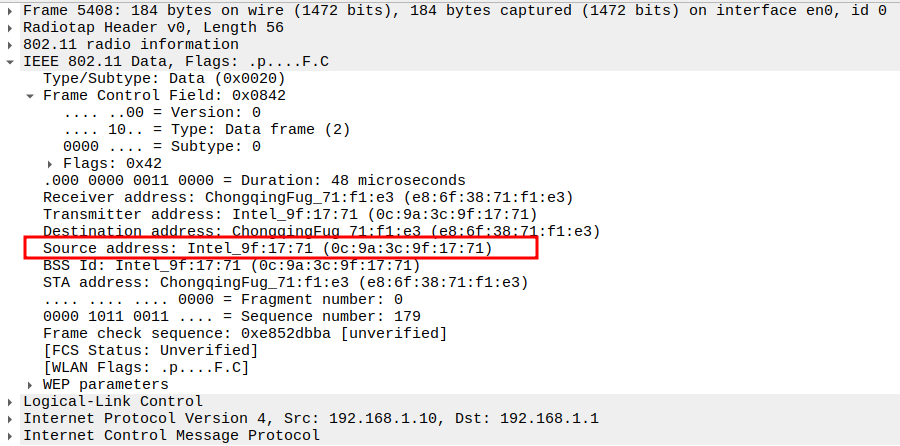Select the Duration: 48 microseconds row
The height and width of the screenshot is (446, 900).
[254, 180]
